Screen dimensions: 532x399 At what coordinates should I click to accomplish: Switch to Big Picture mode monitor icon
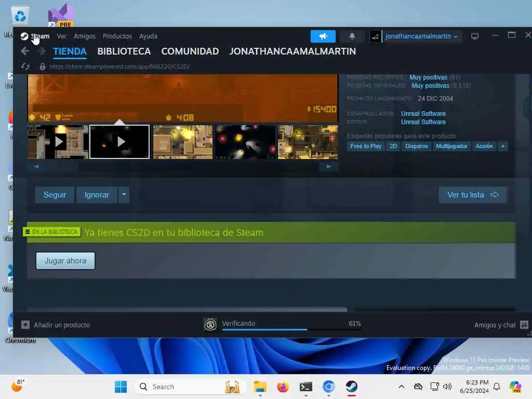(x=475, y=36)
